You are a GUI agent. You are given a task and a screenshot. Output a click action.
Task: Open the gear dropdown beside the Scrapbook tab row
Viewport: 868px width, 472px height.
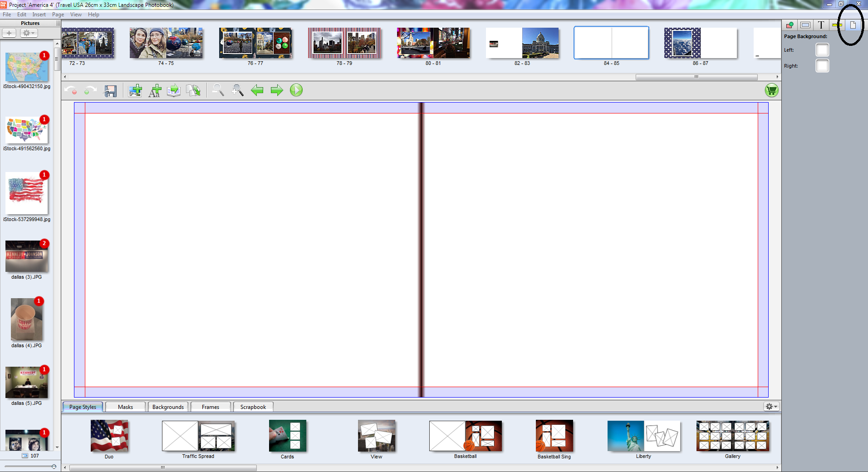pos(771,407)
